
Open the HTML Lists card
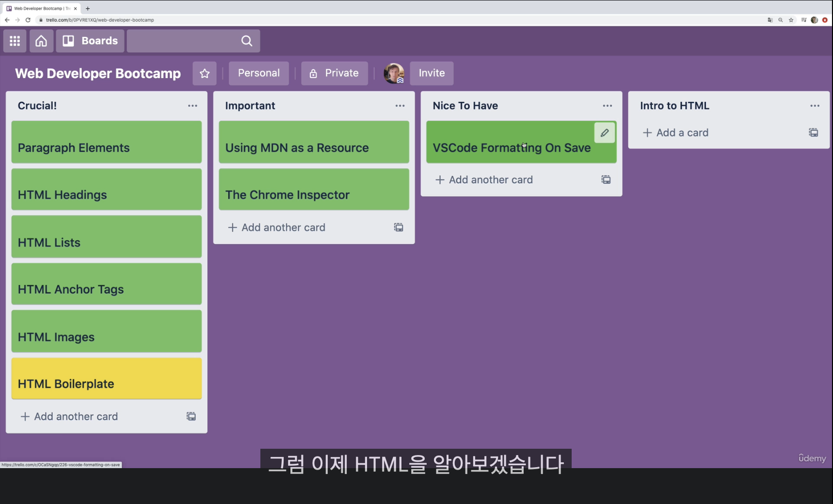tap(107, 236)
